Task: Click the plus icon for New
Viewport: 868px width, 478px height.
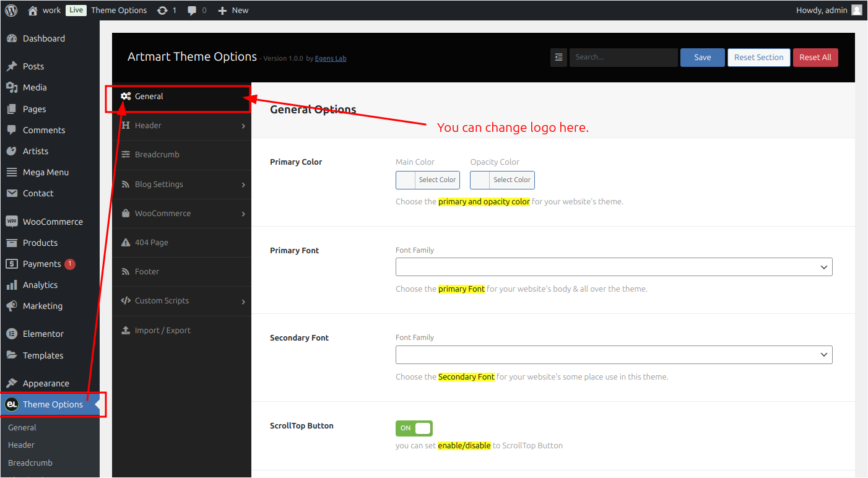Action: point(223,11)
